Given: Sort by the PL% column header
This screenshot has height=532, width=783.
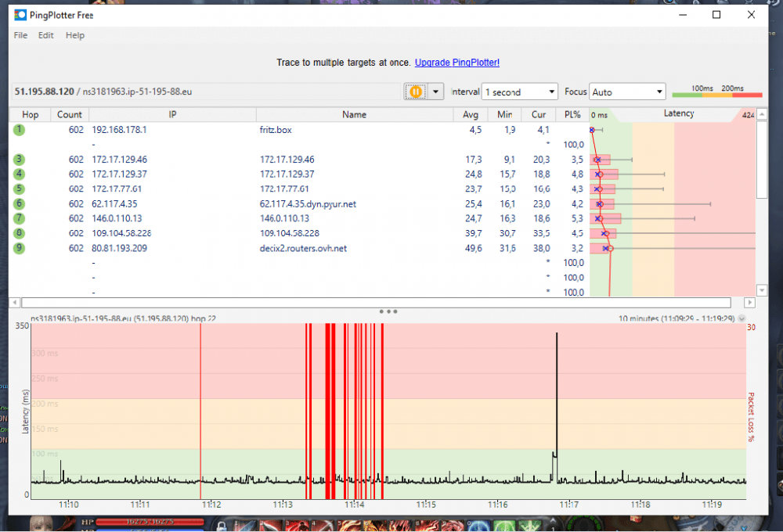Looking at the screenshot, I should point(572,114).
